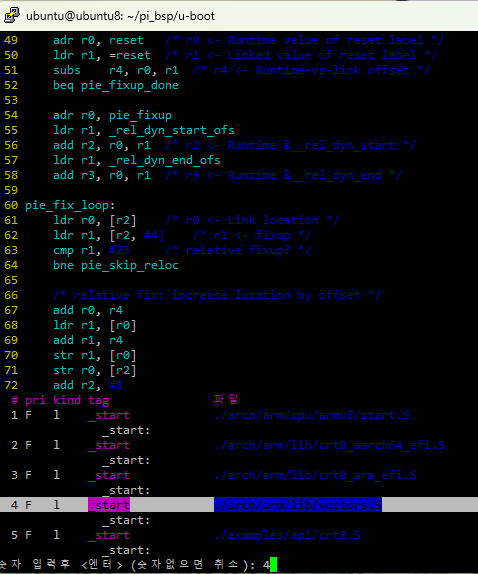Select tag entry 5 _start

pos(109,536)
